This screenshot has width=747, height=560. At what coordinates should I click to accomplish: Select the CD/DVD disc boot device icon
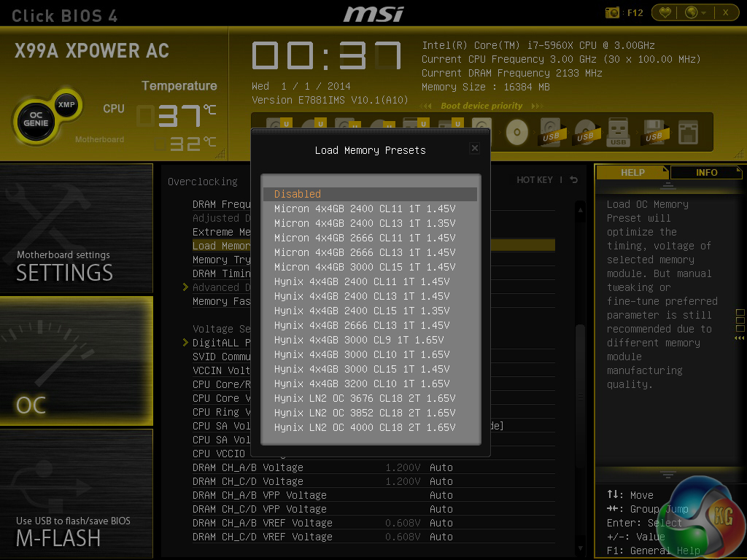point(517,133)
